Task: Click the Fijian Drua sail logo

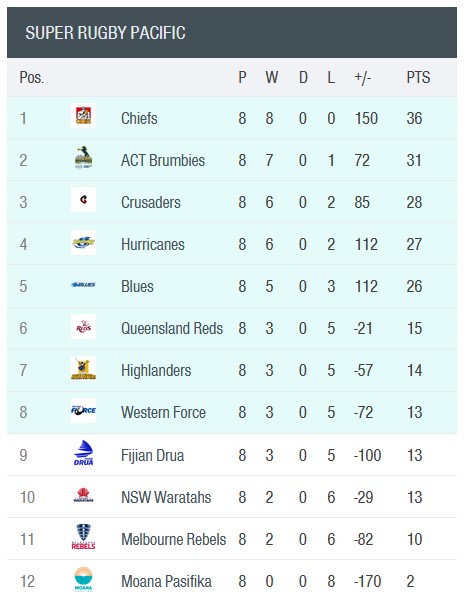Action: 83,453
